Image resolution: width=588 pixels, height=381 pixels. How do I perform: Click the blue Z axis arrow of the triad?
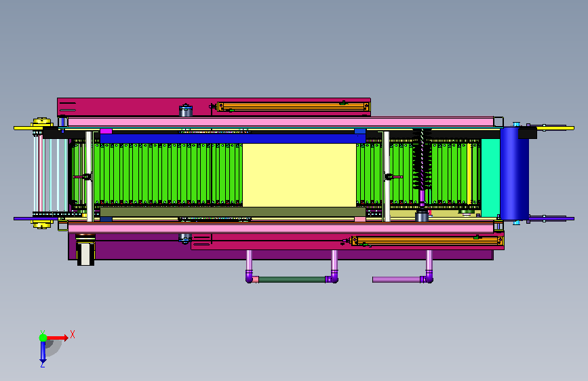(43, 352)
